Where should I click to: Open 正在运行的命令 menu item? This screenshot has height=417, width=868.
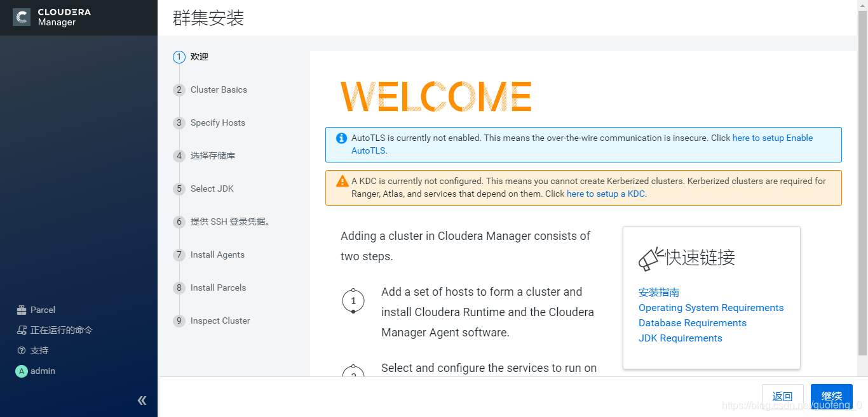point(62,330)
